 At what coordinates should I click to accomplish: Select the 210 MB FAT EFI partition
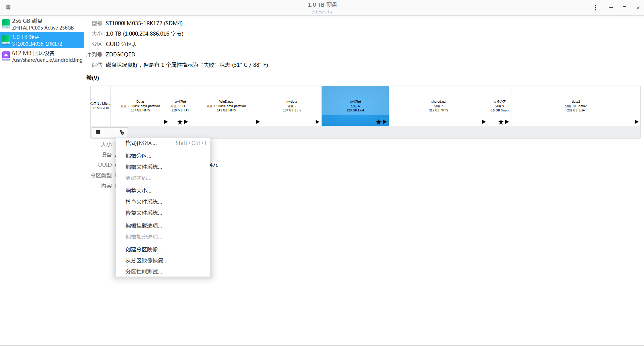[x=180, y=106]
